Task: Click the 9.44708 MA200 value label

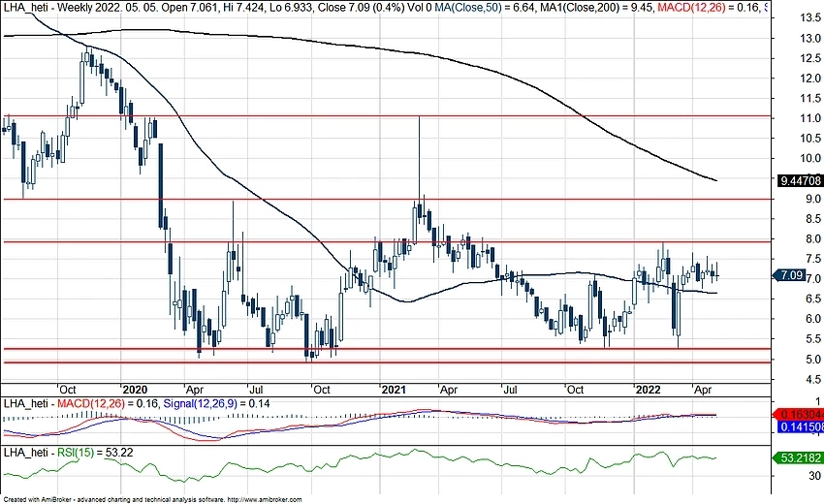Action: click(801, 181)
